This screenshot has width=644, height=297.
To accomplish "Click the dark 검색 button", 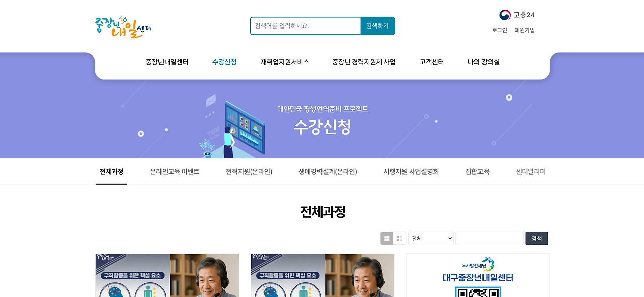I will (x=537, y=238).
